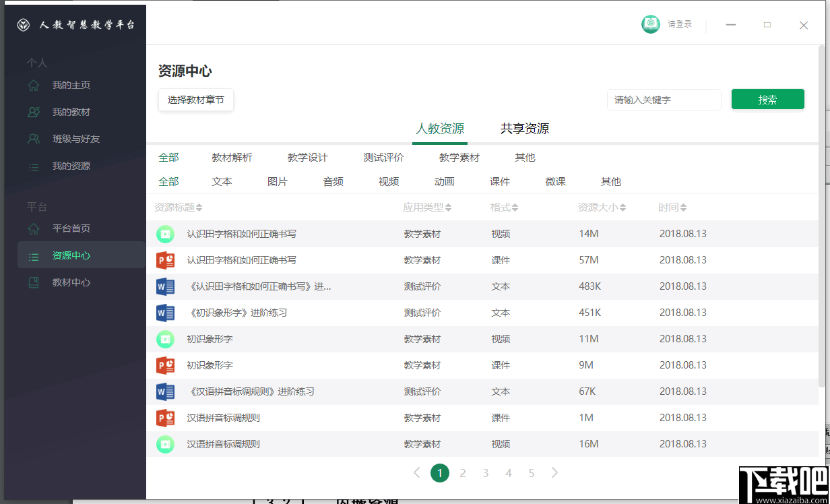Click the Word icon for 《初识象形字》进阶练习
The width and height of the screenshot is (830, 504).
(165, 312)
